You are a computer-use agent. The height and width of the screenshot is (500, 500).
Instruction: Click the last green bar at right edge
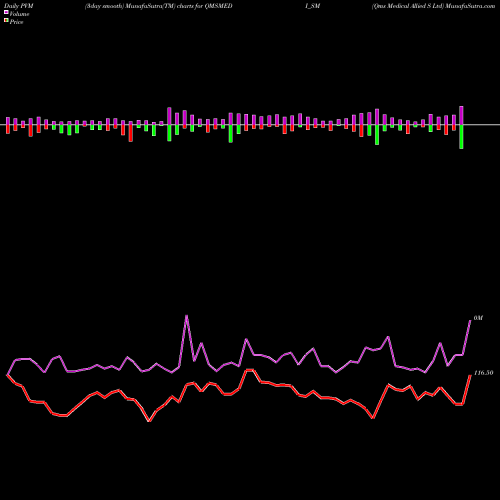pos(461,137)
